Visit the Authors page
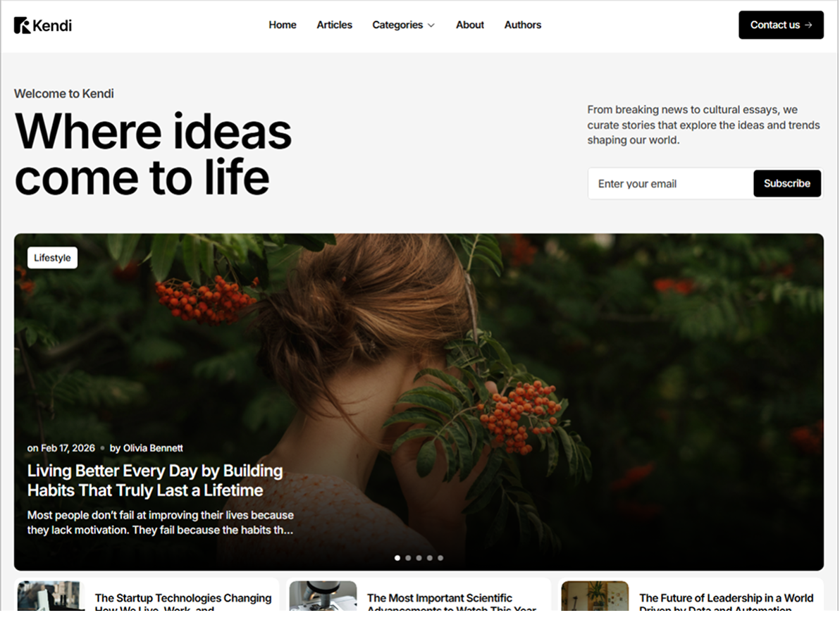840x620 pixels. [x=522, y=25]
